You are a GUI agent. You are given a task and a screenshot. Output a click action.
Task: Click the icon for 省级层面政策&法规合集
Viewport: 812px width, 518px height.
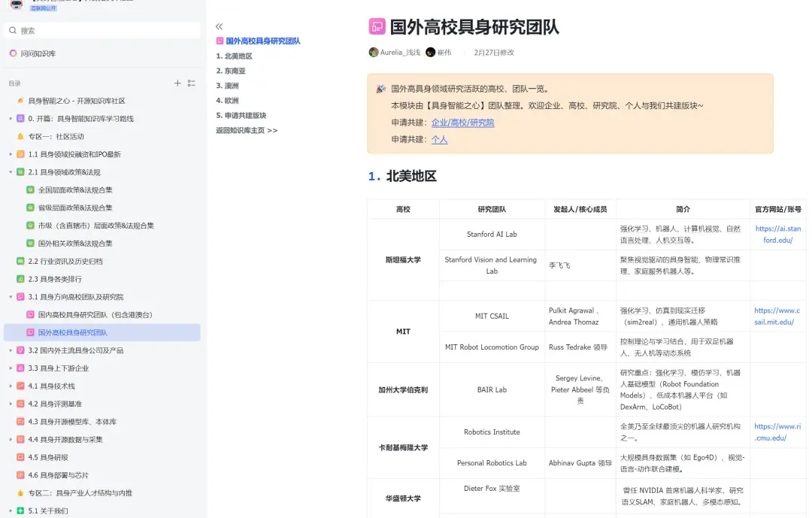(31, 208)
